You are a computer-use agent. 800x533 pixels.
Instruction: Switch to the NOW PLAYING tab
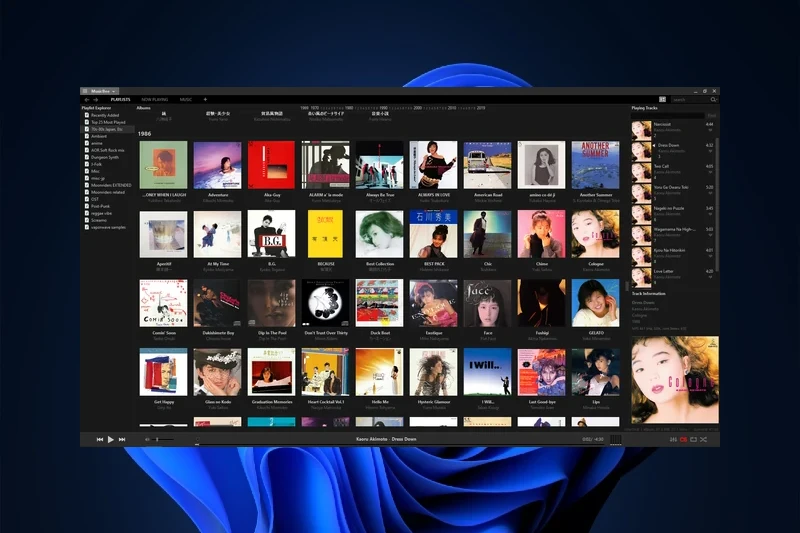[x=155, y=99]
